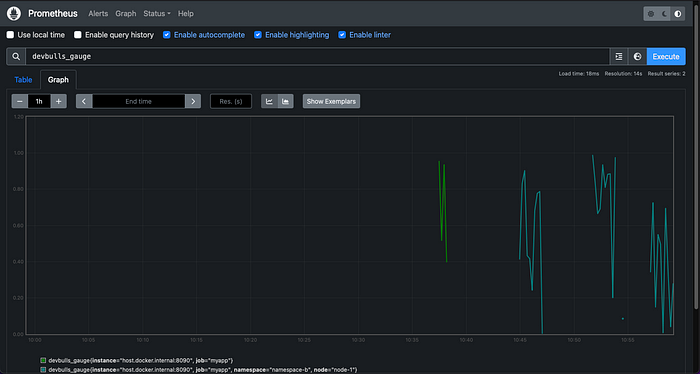Select the Graph tab
This screenshot has height=374, width=700.
[x=58, y=80]
